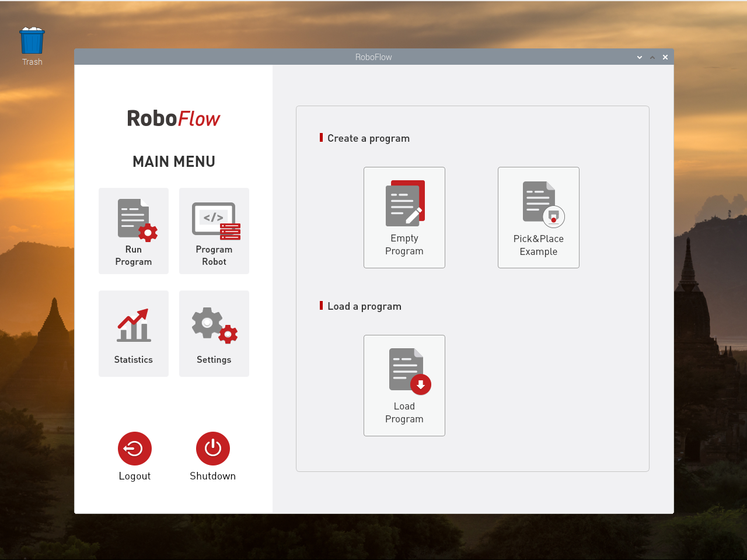Open the Program Robot editor
747x560 pixels.
click(214, 231)
